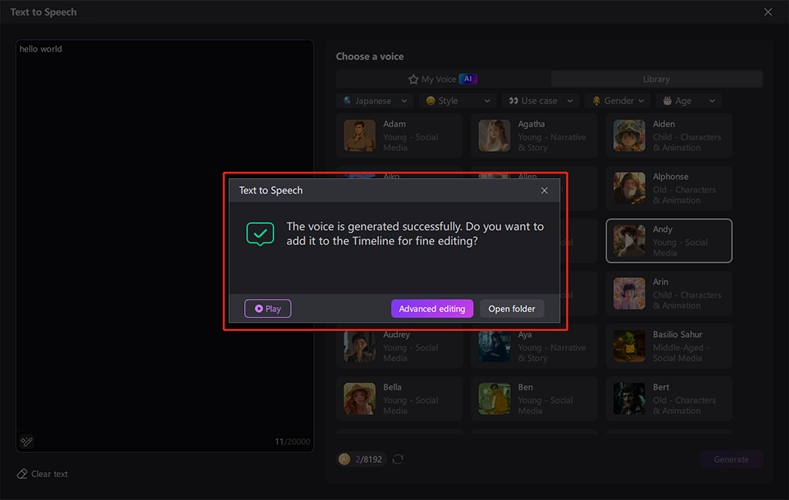This screenshot has width=789, height=500.
Task: Click the green success checkmark icon
Action: [x=260, y=234]
